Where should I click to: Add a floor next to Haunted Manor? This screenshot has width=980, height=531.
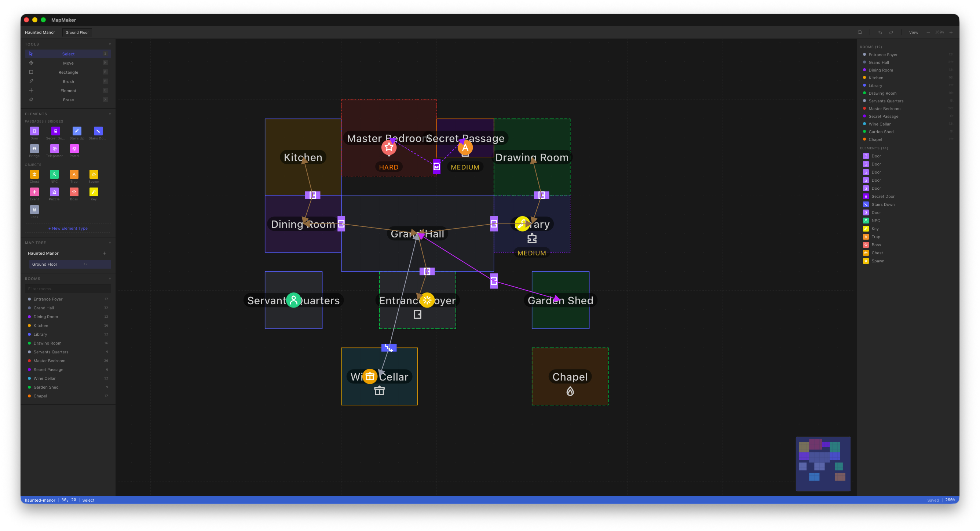coord(105,253)
